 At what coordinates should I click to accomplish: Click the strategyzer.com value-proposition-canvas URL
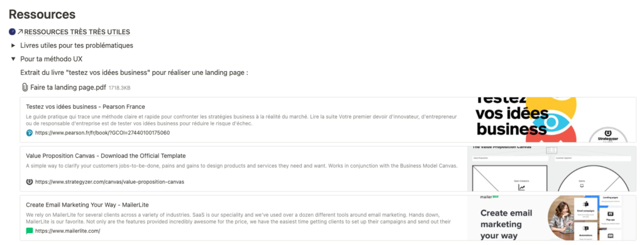109,181
